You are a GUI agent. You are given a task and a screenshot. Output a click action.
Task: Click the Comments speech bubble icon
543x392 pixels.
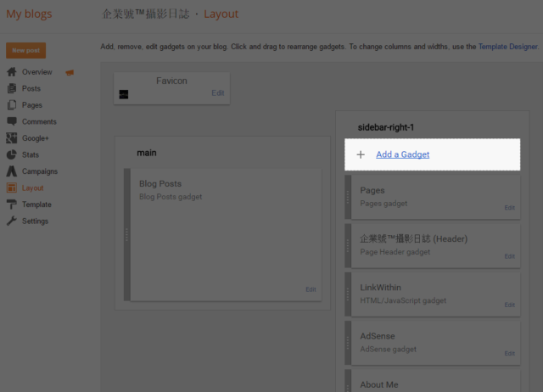[11, 121]
